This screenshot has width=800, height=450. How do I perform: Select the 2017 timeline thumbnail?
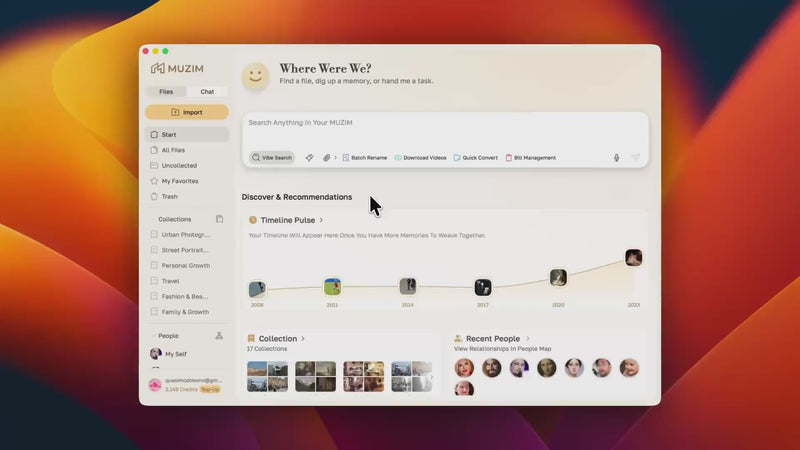tap(483, 287)
